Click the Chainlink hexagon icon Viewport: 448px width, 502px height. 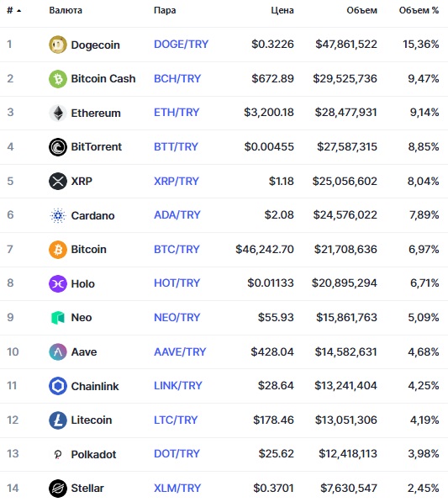[58, 386]
